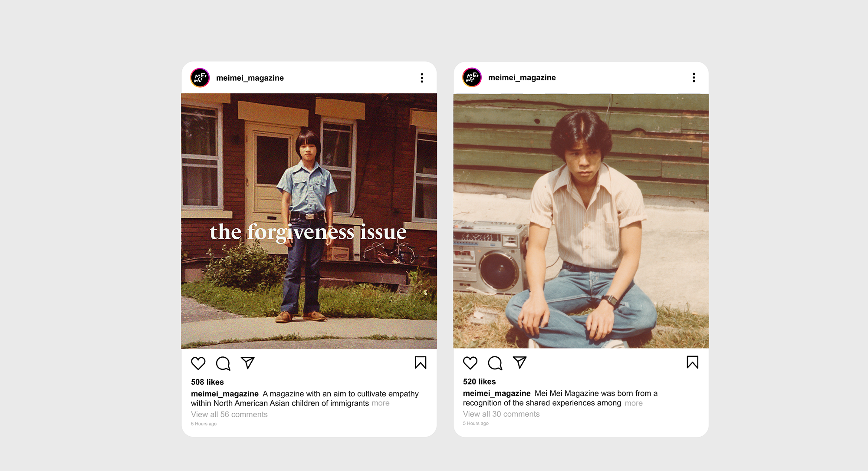Open meimei_magazine username in right post header
868x471 pixels.
coord(522,78)
